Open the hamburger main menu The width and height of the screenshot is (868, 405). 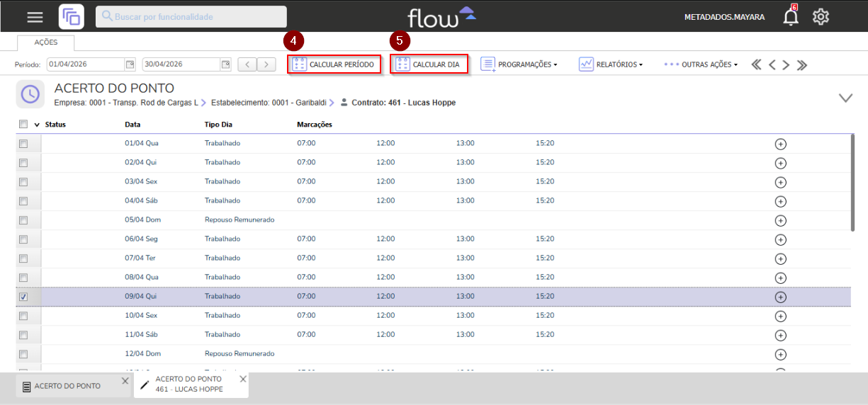[35, 17]
